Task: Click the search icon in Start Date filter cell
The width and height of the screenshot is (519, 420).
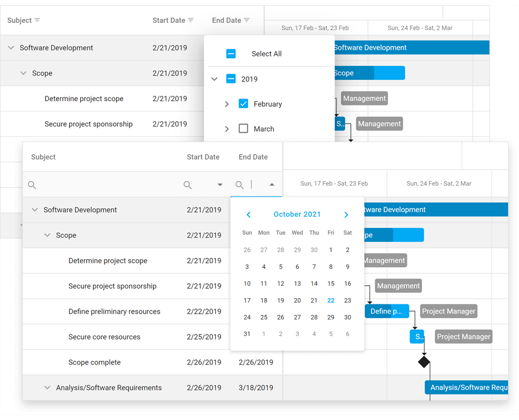Action: (x=187, y=185)
